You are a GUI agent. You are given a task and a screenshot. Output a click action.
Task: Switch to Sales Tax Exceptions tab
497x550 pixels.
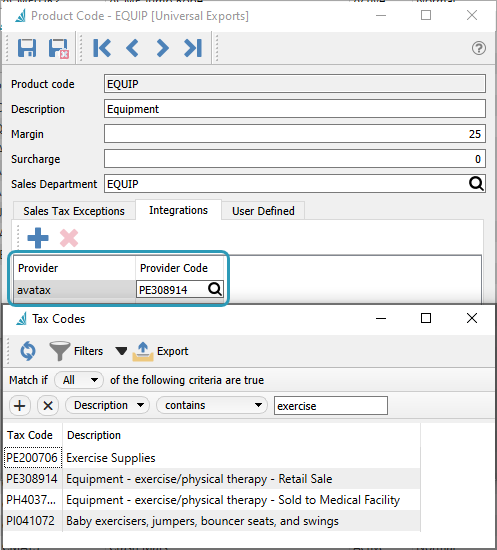[x=74, y=211]
